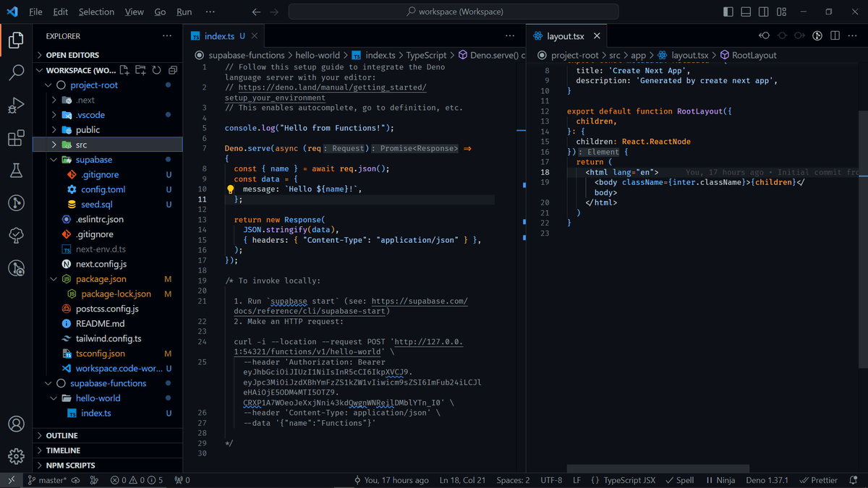Open the View menu
The width and height of the screenshot is (868, 488).
[x=134, y=12]
